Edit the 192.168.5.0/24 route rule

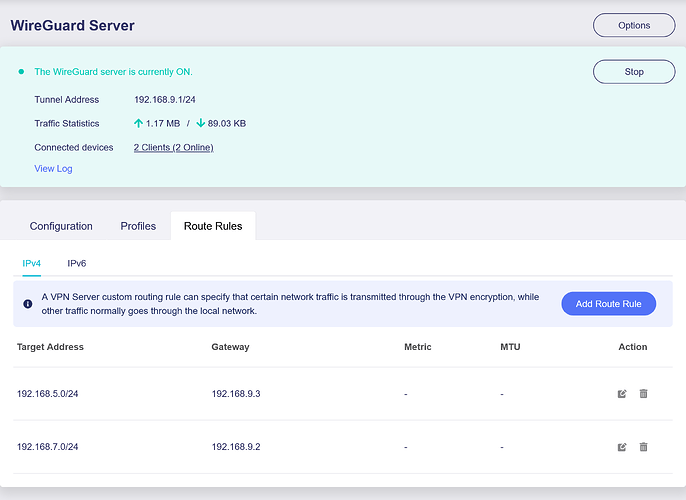(622, 394)
